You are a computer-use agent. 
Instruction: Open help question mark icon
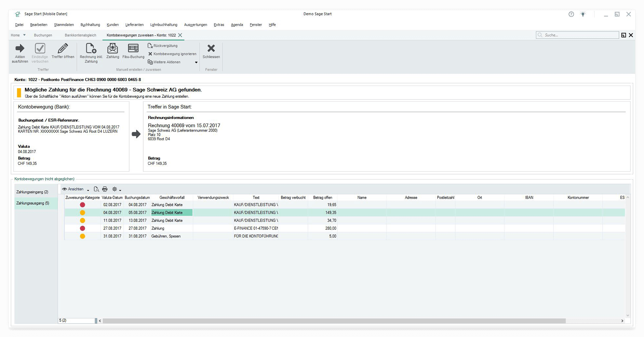571,14
